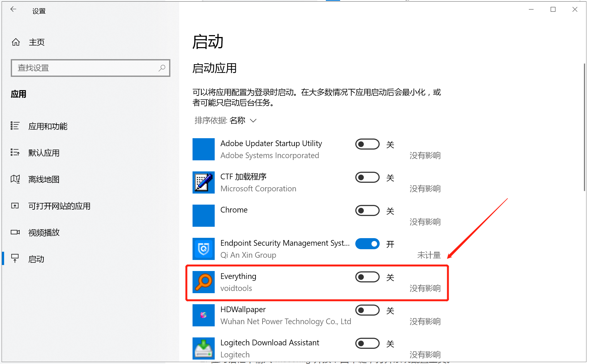Minimize the 设置 window
The height and width of the screenshot is (364, 589).
point(531,9)
